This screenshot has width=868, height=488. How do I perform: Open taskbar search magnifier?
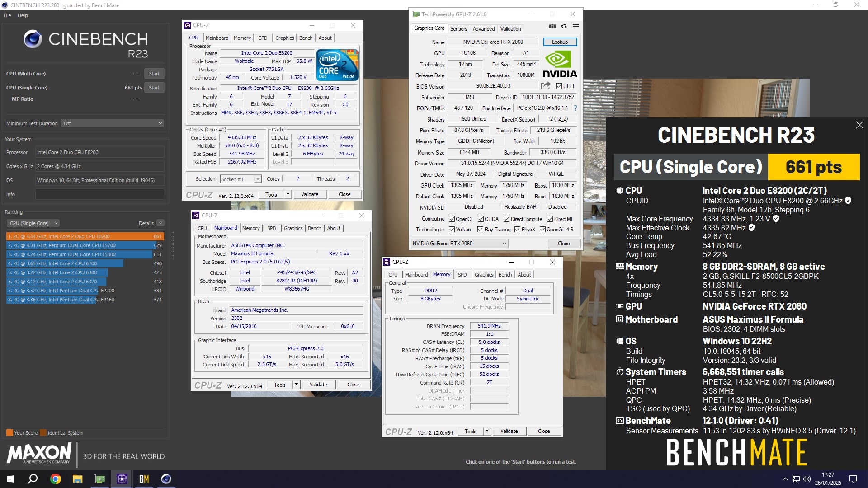tap(33, 479)
